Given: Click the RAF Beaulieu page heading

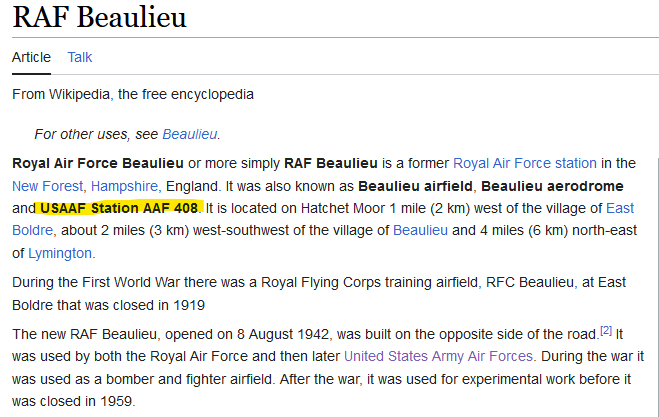Looking at the screenshot, I should point(99,18).
